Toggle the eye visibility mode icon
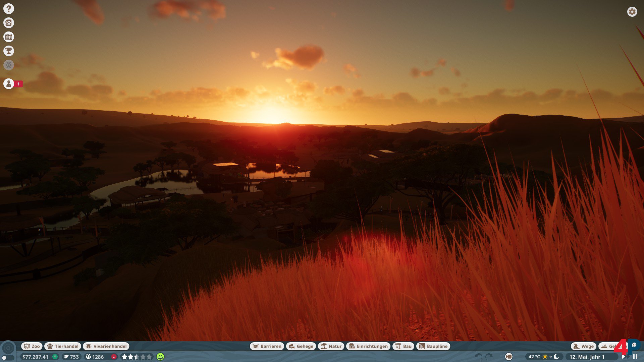644x362 pixels. click(9, 65)
